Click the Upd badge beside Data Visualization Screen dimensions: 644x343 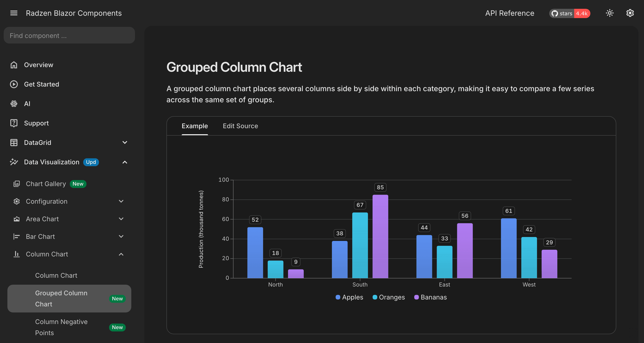coord(91,162)
